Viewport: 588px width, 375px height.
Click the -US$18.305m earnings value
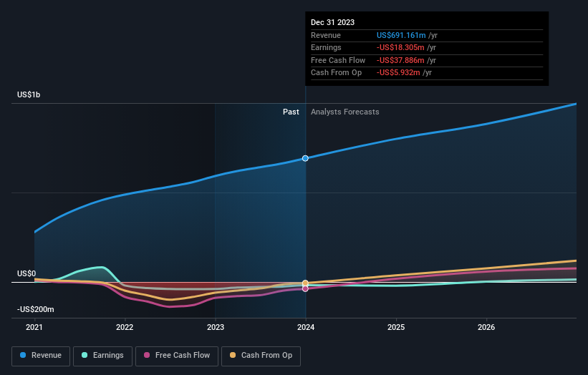coord(400,47)
